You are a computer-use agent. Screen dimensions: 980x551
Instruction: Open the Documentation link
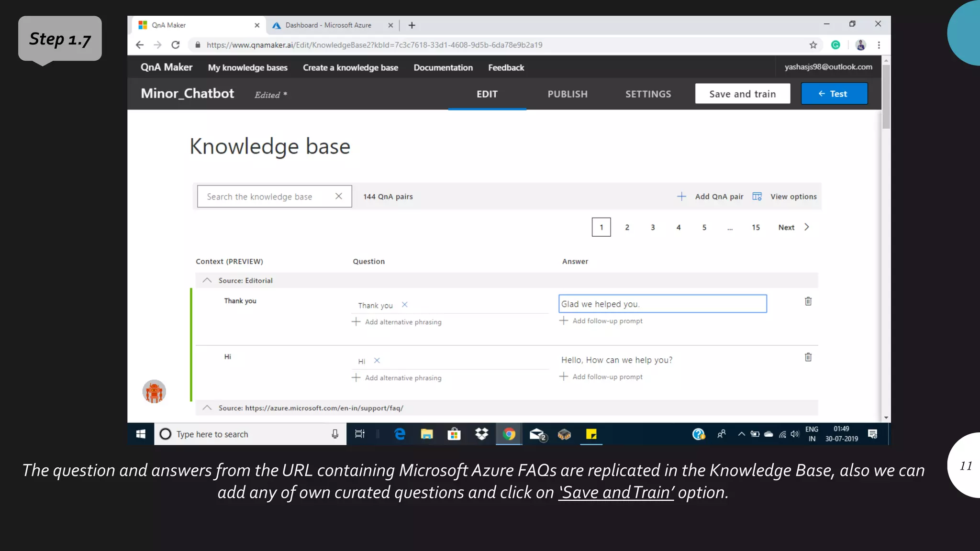(x=443, y=67)
